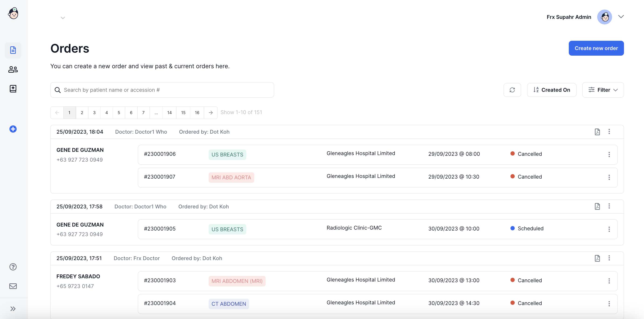
Task: Click the medical book plus sidebar icon
Action: (x=13, y=88)
